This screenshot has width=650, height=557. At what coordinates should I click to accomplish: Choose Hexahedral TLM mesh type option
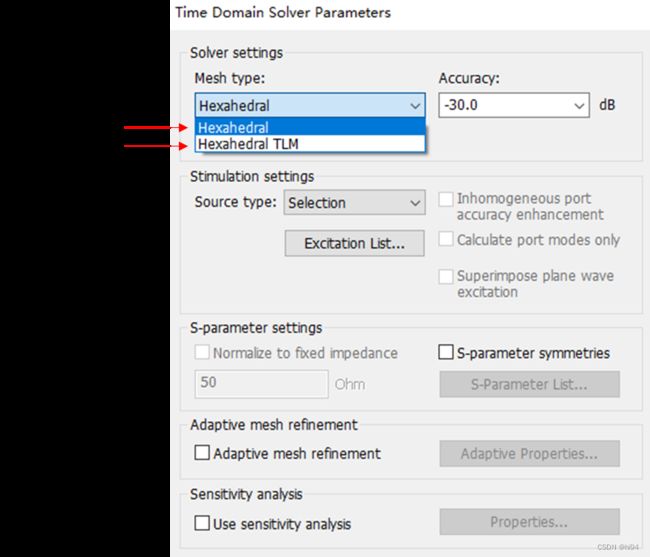point(310,144)
